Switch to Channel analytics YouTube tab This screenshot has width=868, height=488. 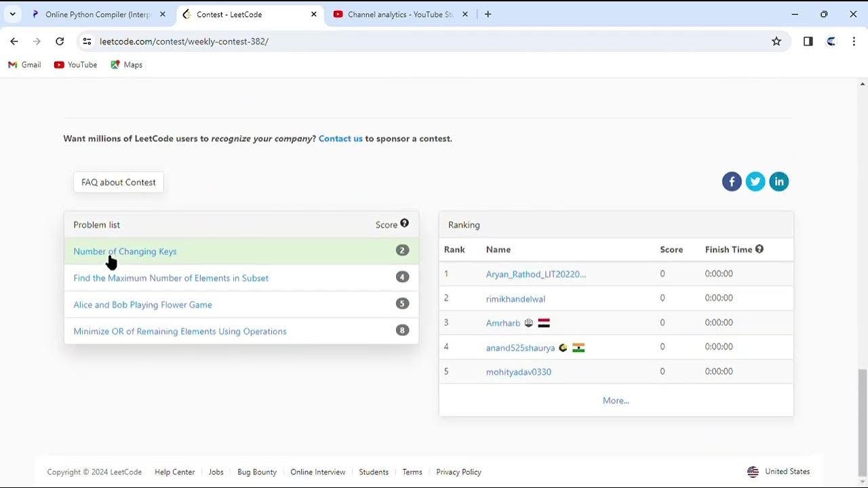400,14
